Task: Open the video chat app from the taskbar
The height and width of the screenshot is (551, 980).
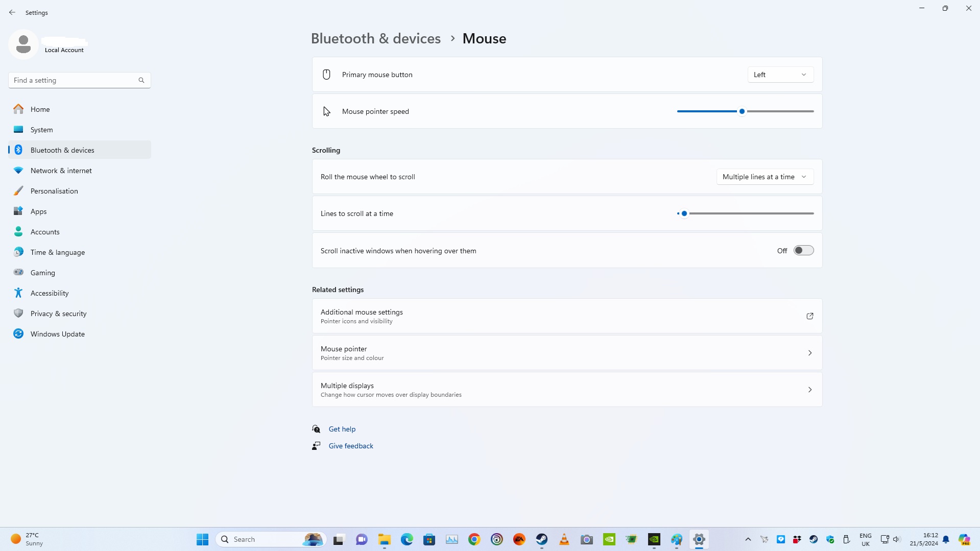Action: tap(362, 539)
